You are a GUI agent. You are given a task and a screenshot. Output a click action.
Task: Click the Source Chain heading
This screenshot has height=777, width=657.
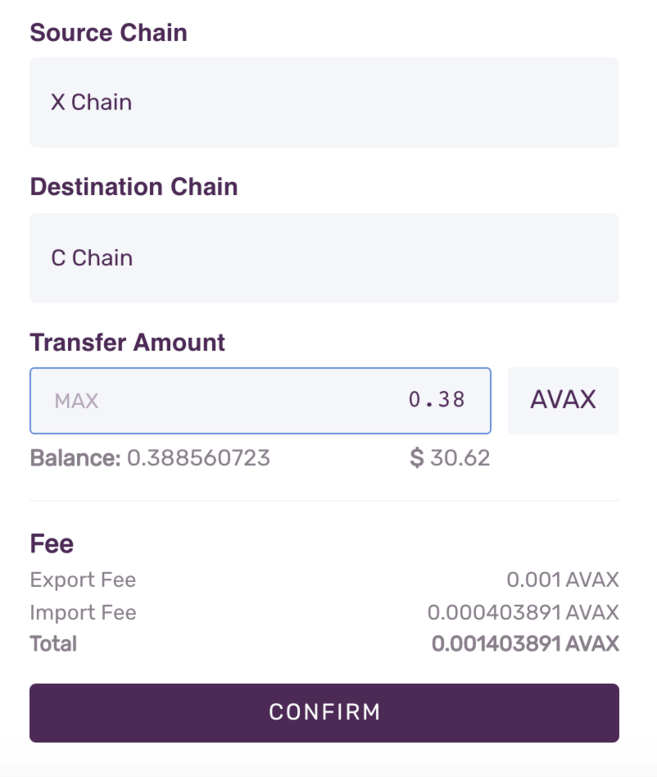pos(108,32)
